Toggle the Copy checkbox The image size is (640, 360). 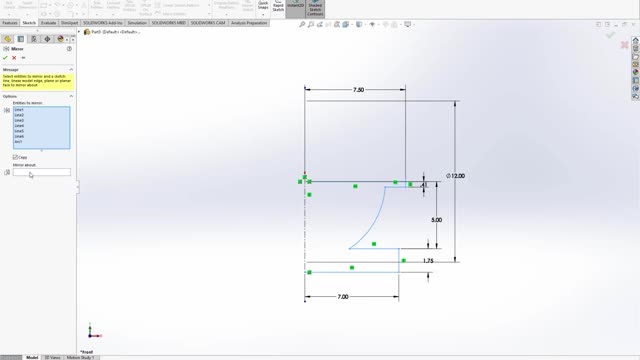pyautogui.click(x=15, y=157)
